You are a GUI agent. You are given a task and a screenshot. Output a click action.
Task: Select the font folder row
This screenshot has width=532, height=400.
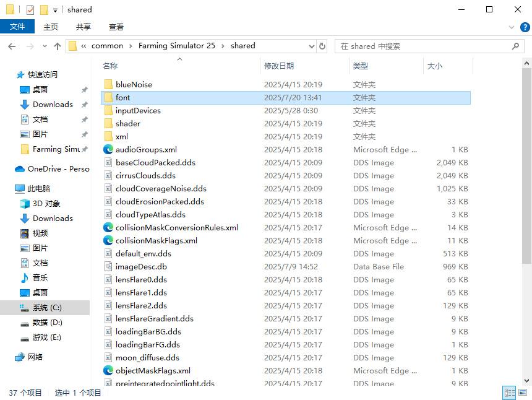point(286,98)
